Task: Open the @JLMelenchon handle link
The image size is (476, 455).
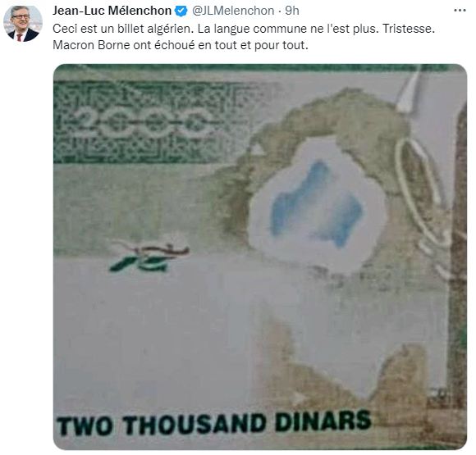Action: pos(233,11)
